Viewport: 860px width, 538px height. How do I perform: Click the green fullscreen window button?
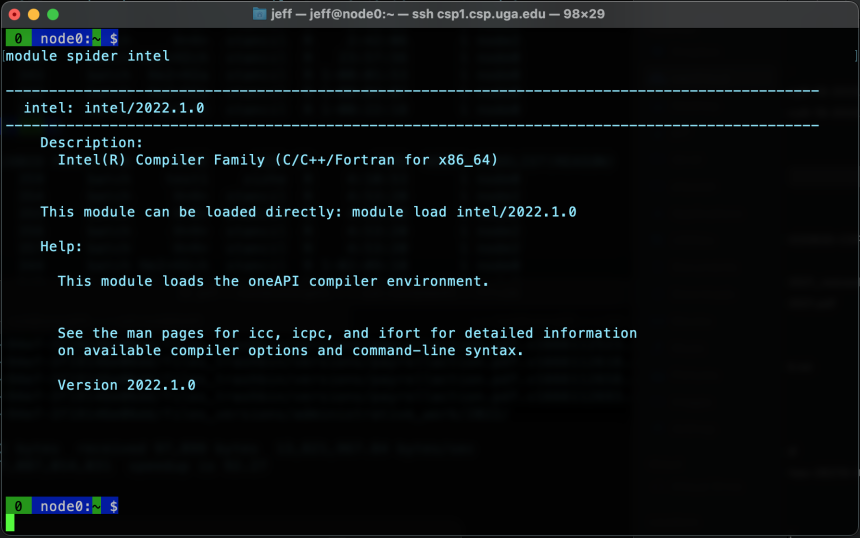tap(53, 14)
